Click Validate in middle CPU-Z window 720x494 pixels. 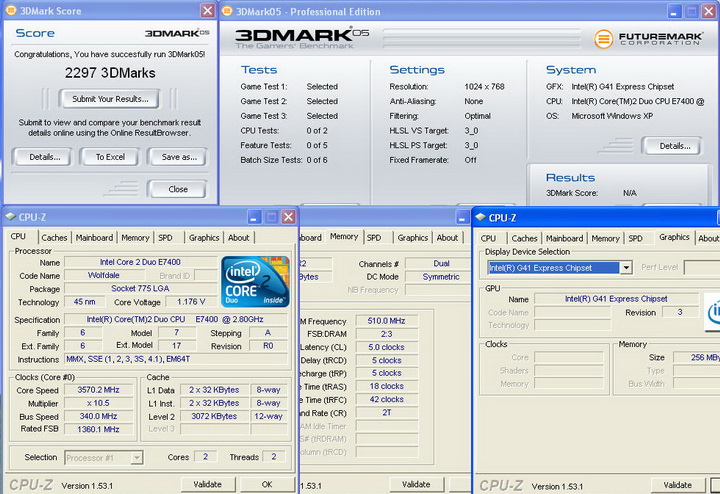click(416, 484)
